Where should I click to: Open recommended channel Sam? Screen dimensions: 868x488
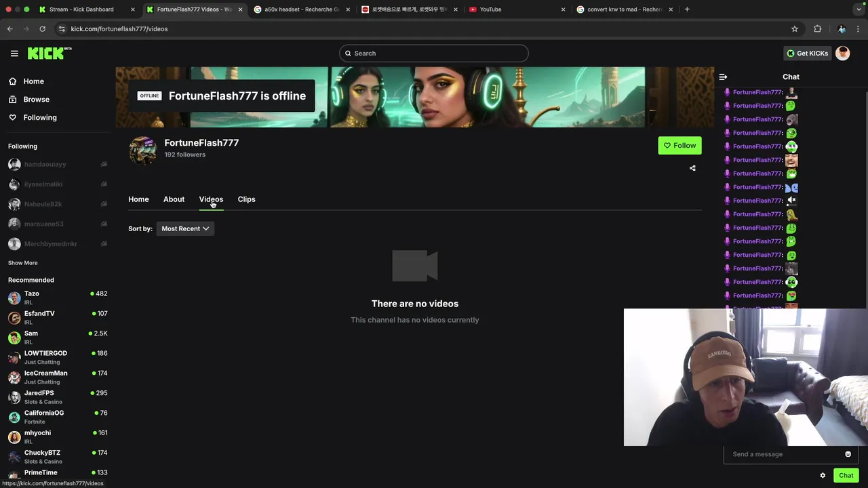58,338
